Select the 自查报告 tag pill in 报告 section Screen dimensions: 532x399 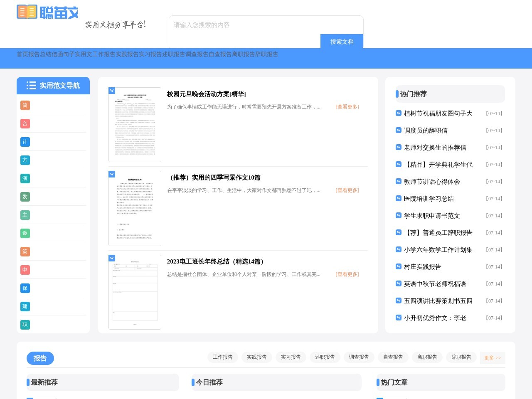393,357
